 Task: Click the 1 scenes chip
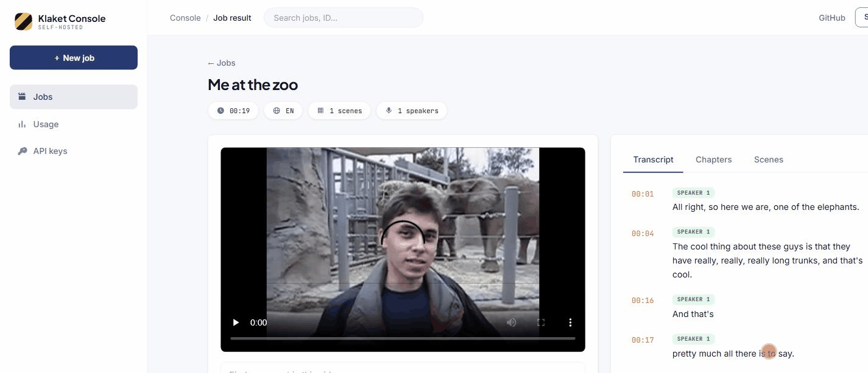pos(339,111)
